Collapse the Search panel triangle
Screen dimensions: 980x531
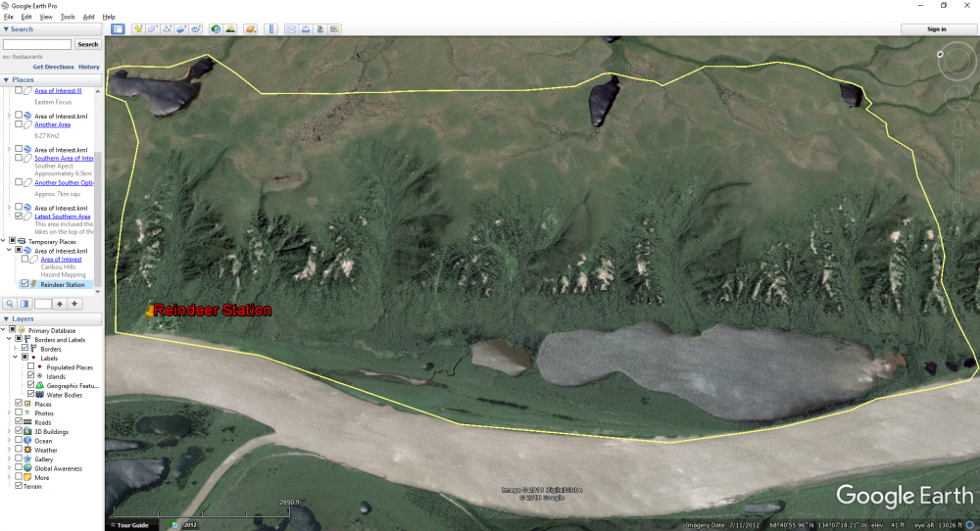coord(6,28)
